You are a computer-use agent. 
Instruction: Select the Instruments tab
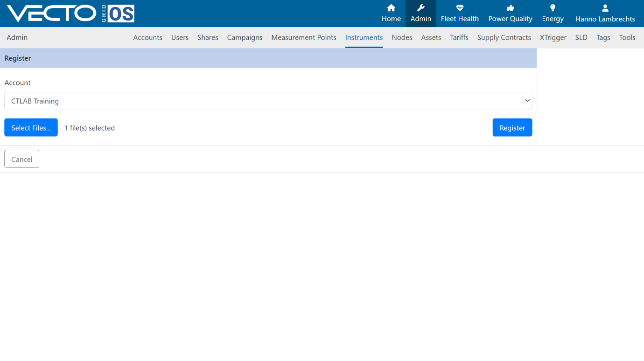coord(364,37)
